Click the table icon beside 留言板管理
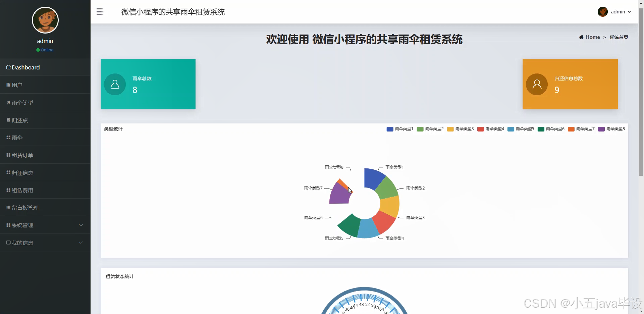Screen dimensions: 644x314 click(8, 207)
